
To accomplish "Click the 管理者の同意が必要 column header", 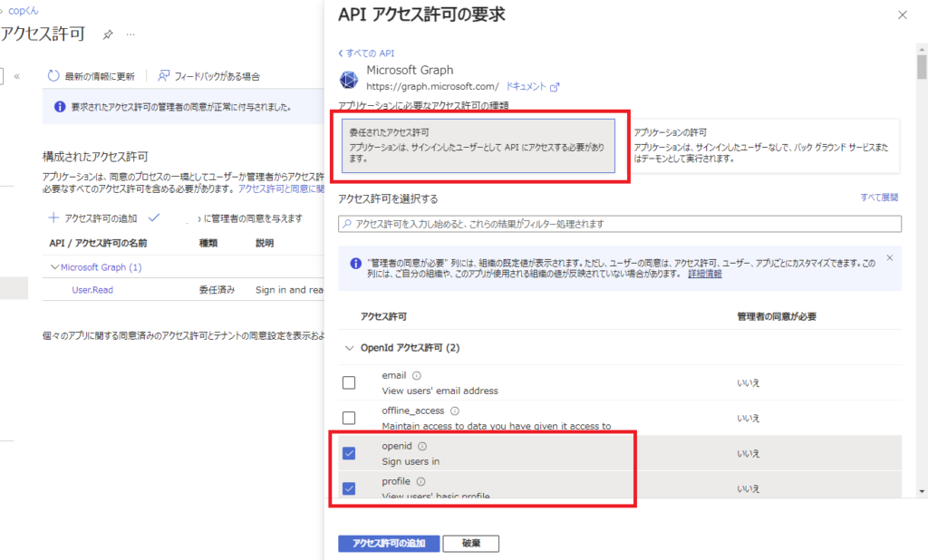I will coord(777,317).
